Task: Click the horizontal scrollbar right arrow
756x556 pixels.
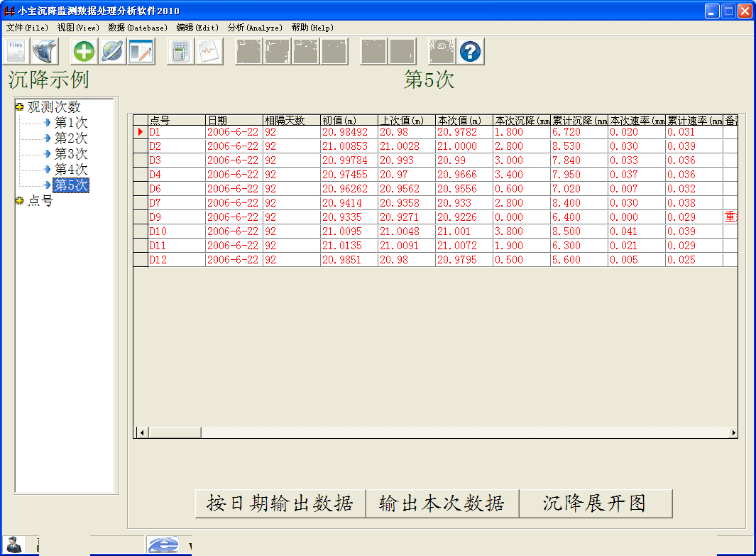Action: click(734, 431)
